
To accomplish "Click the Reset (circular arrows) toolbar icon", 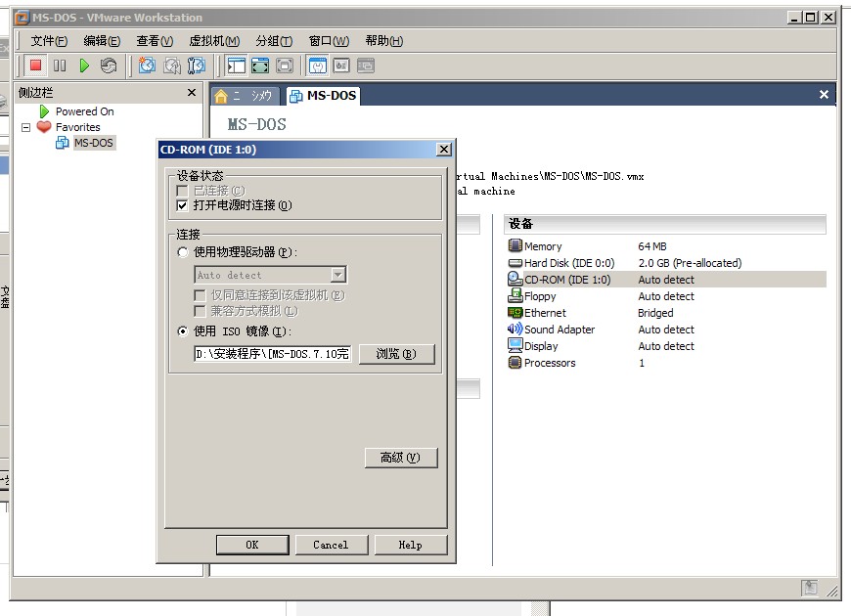I will point(109,66).
